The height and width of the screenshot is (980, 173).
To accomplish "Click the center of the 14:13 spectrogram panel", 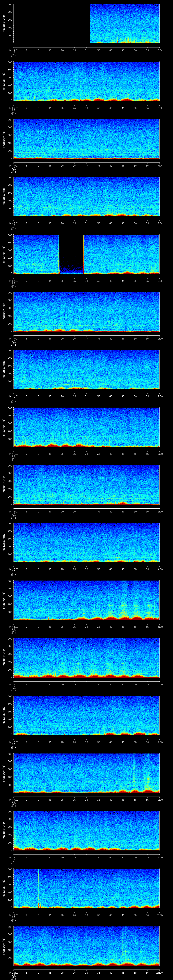I will tap(87, 543).
